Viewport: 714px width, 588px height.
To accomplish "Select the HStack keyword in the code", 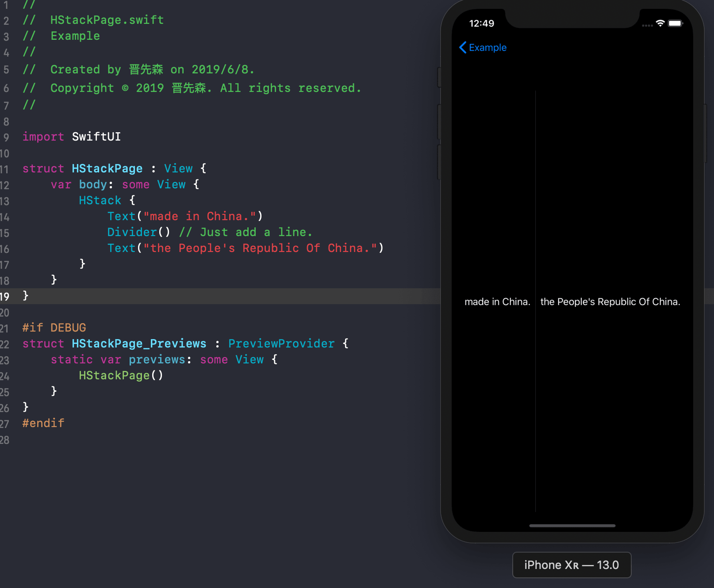I will tap(100, 200).
